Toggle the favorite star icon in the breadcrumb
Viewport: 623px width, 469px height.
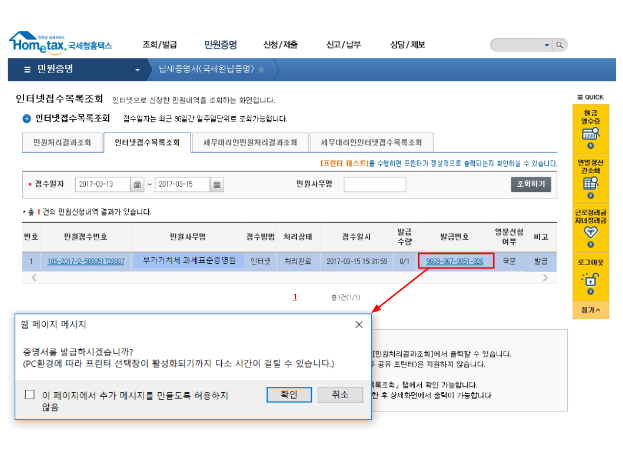pyautogui.click(x=261, y=70)
